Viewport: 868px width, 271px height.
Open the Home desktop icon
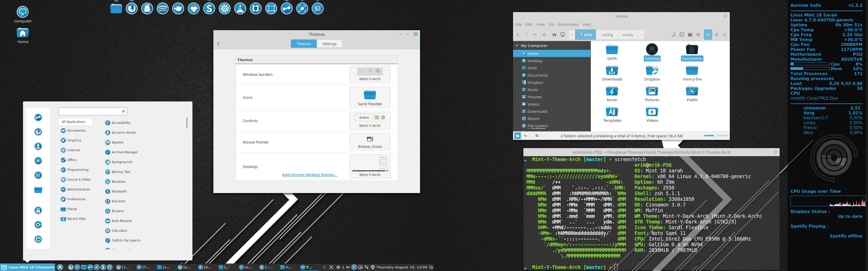[x=22, y=36]
